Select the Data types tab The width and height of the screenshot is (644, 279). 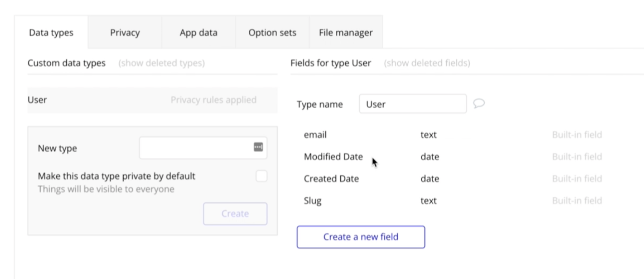(x=51, y=33)
